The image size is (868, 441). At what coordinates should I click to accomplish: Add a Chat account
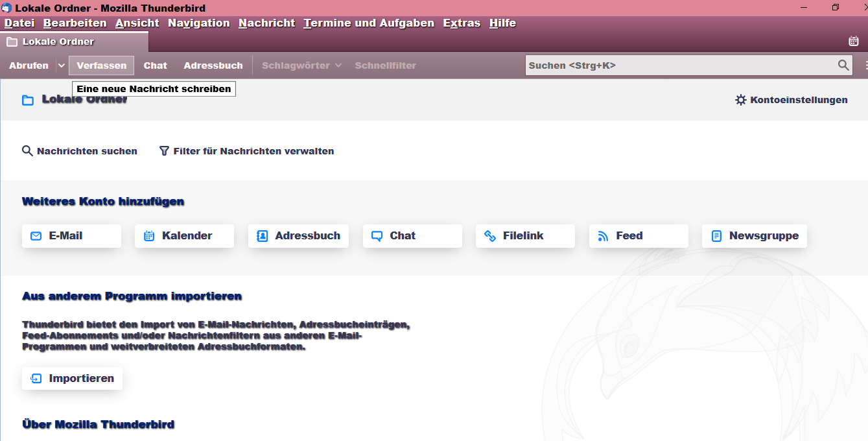tap(412, 235)
